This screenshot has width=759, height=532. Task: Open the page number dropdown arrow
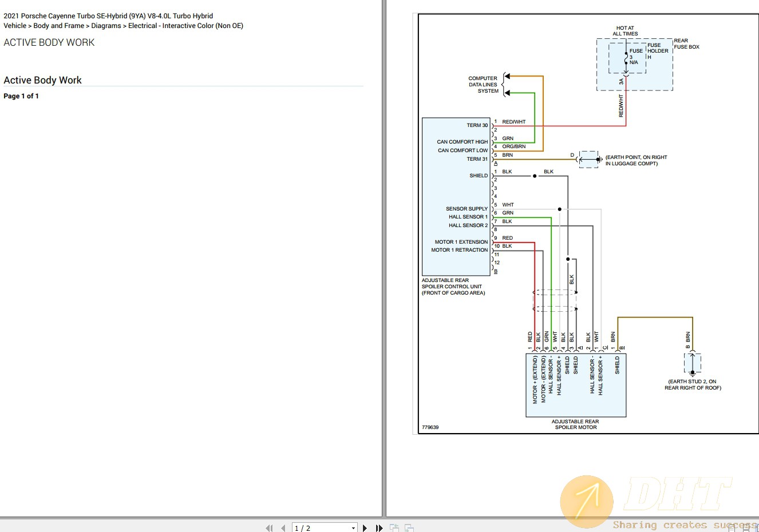click(353, 528)
